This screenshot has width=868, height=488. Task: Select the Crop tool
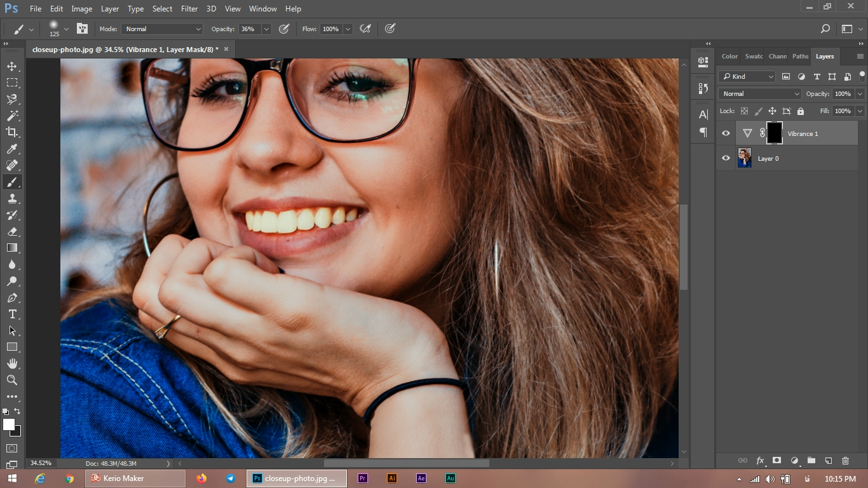pos(12,132)
